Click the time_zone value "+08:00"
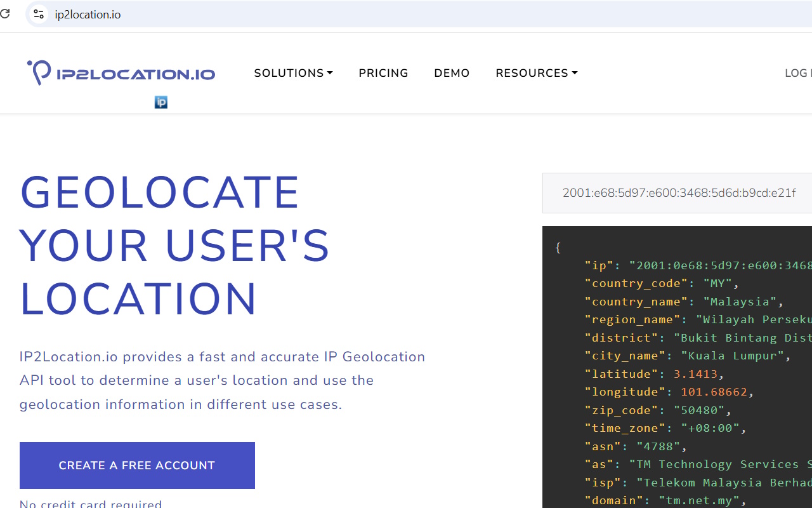This screenshot has width=812, height=508. coord(711,428)
